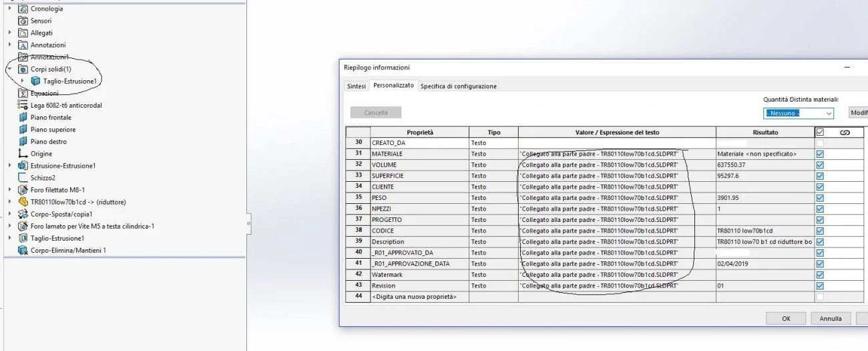
Task: Select the Foro filettato M8-1 feature icon
Action: (x=23, y=189)
